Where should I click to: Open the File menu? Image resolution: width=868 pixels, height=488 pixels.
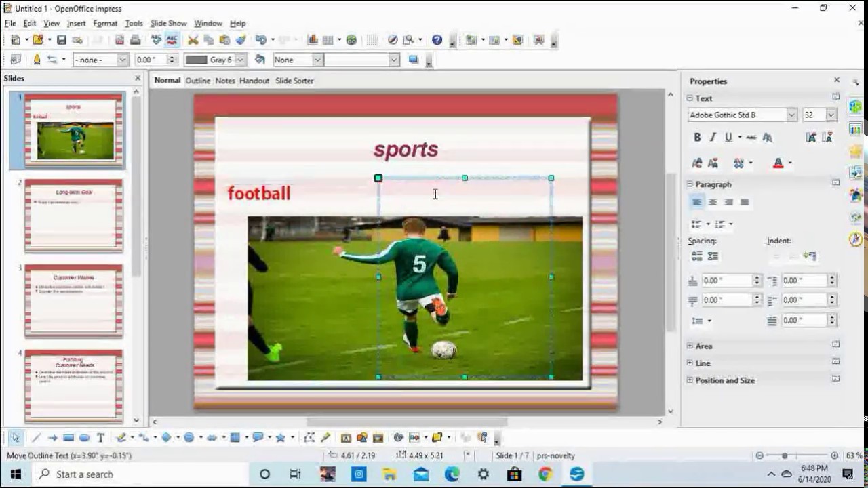pos(10,23)
